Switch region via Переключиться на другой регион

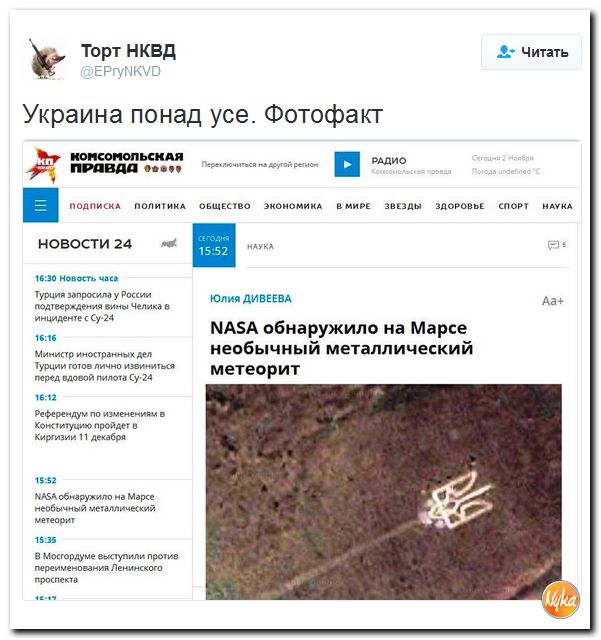(260, 164)
